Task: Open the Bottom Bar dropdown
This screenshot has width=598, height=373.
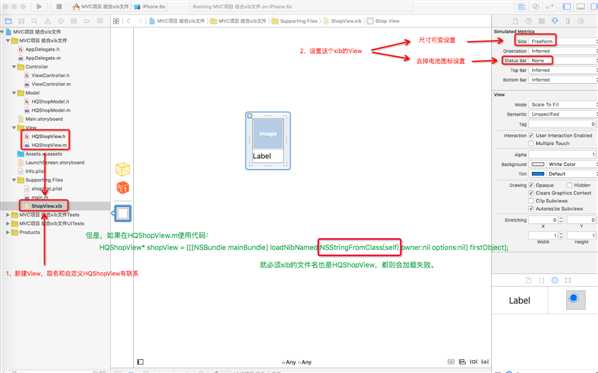Action: (x=563, y=80)
